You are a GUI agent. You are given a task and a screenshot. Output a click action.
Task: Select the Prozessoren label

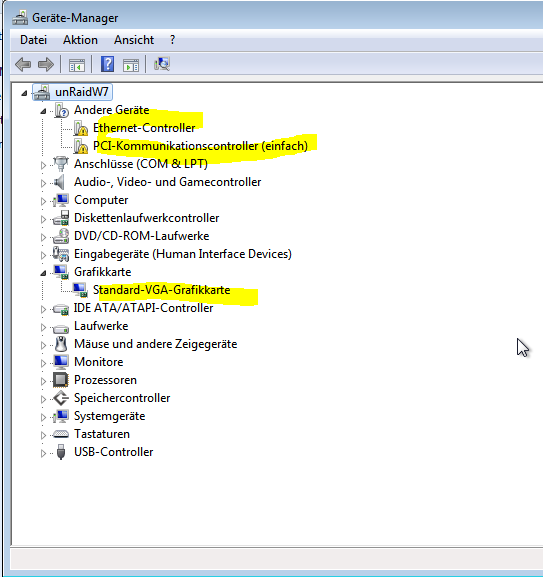[x=105, y=380]
